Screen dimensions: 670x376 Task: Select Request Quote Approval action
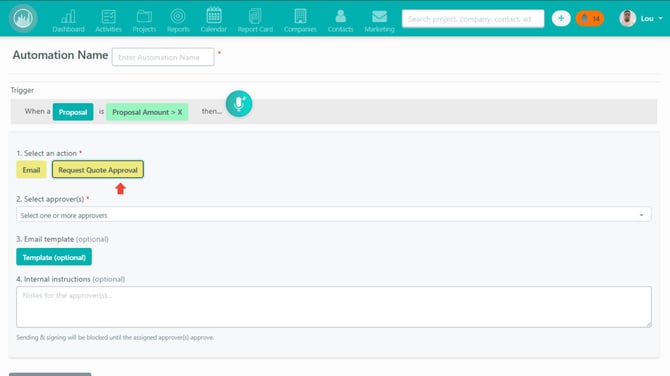(98, 170)
